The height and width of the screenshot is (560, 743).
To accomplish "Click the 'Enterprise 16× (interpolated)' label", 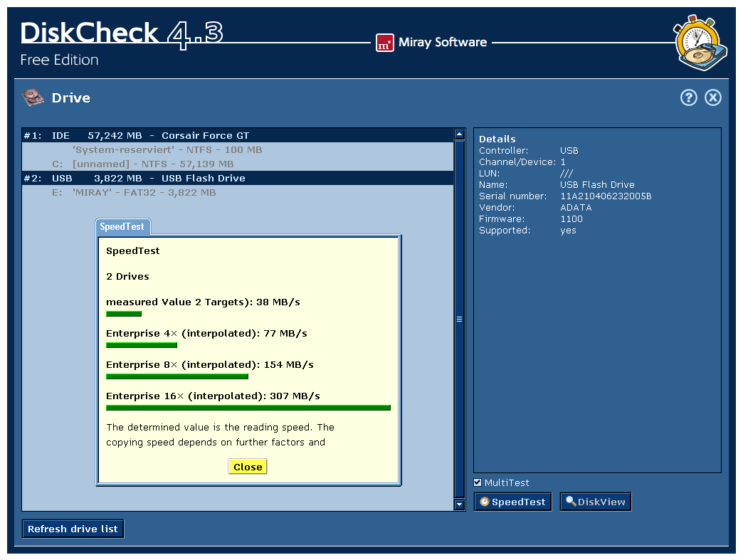I will point(185,396).
